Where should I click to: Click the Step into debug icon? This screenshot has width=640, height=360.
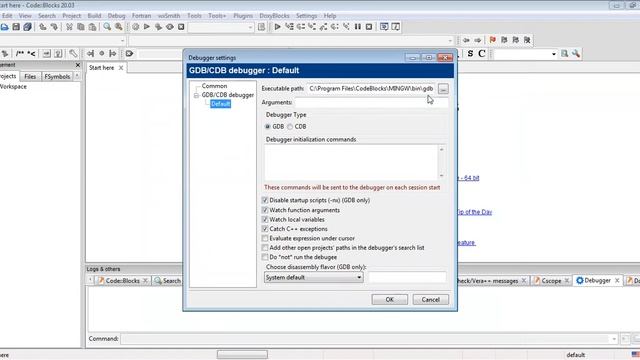[312, 27]
